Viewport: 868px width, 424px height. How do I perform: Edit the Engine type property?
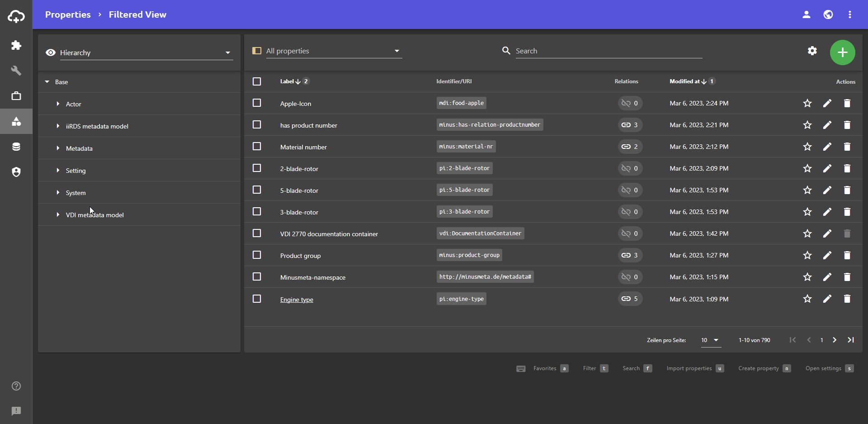click(827, 299)
